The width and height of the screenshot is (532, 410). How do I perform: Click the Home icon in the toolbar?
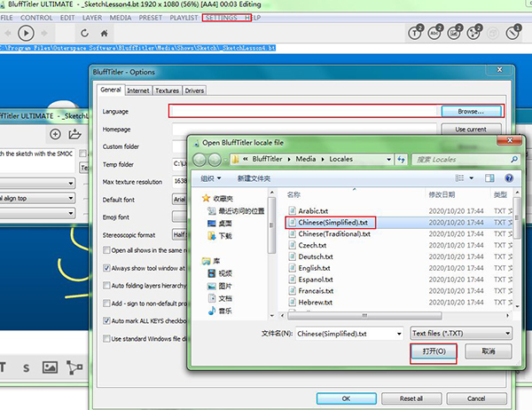(104, 34)
